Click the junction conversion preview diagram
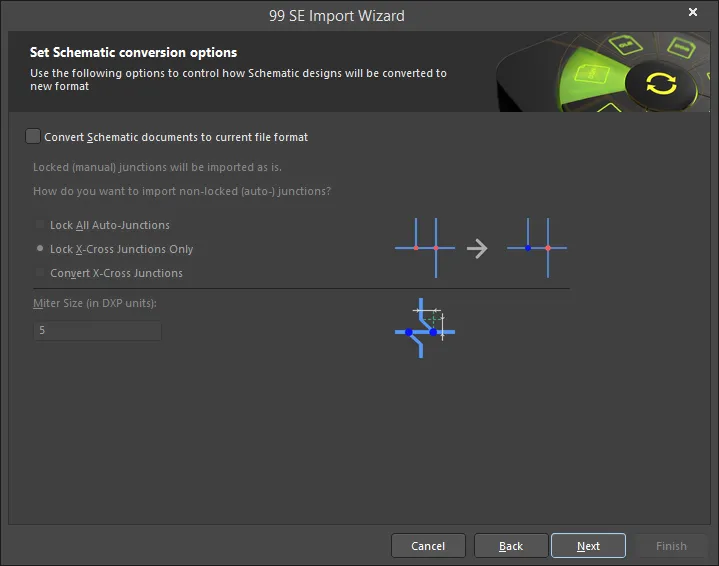The height and width of the screenshot is (566, 719). pos(481,248)
